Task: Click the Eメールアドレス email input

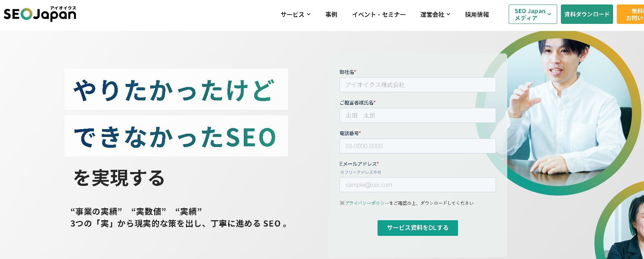Action: [417, 185]
